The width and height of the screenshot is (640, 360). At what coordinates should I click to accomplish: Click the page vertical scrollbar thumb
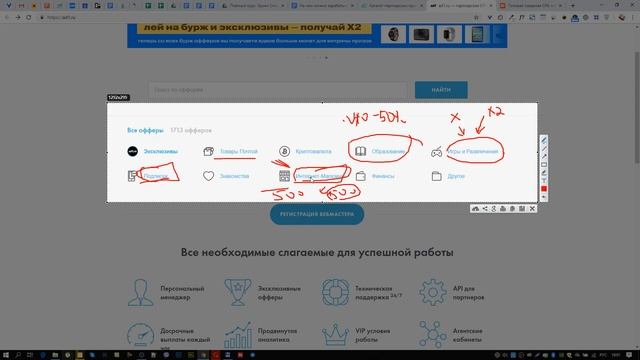(x=637, y=107)
